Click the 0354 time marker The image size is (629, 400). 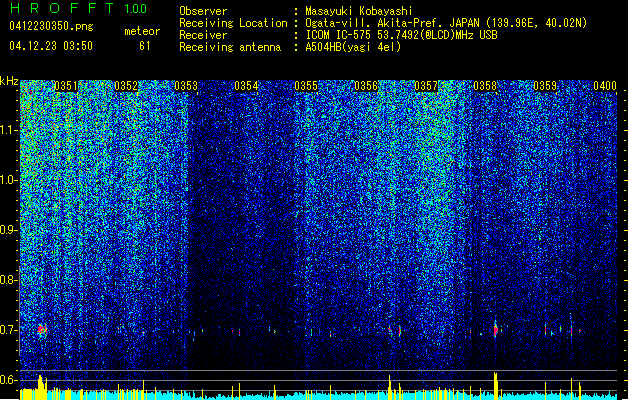point(246,86)
